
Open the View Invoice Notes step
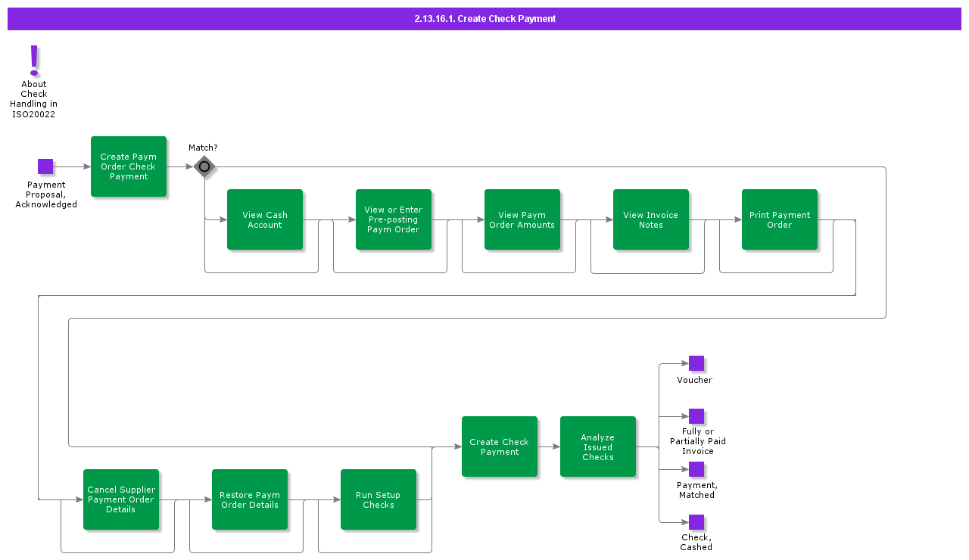[x=651, y=219]
